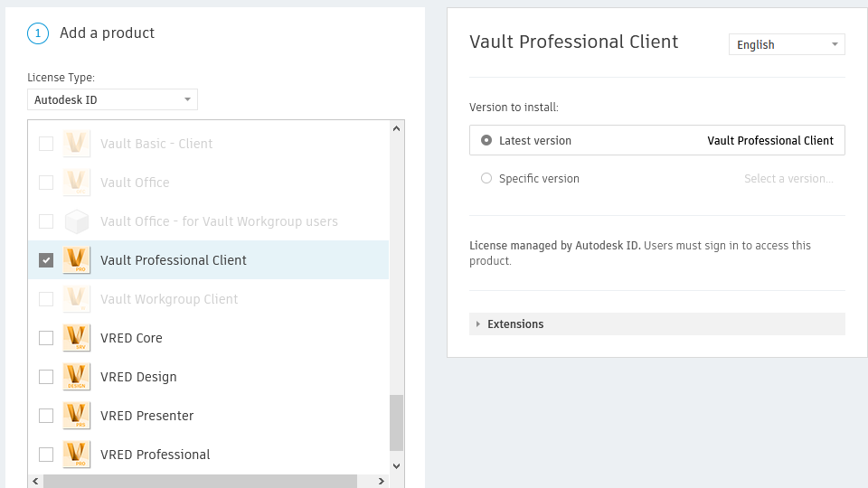Check the VRED Core checkbox
The height and width of the screenshot is (488, 868).
click(x=46, y=338)
